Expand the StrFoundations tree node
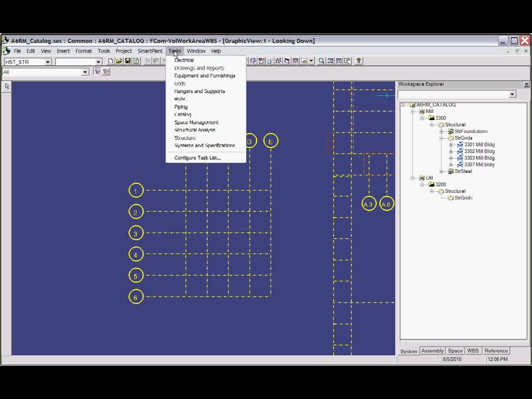Image resolution: width=532 pixels, height=399 pixels. point(442,131)
